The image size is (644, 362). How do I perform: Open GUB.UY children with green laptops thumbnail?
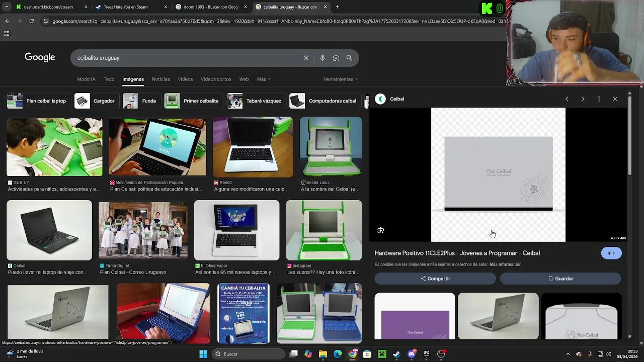point(54,147)
